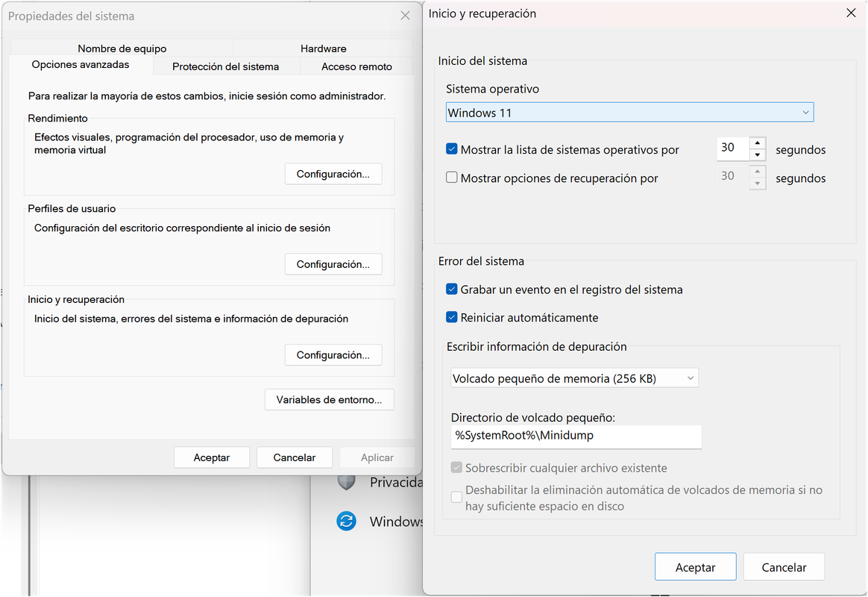Click the Windows item beside the sync icon
The height and width of the screenshot is (597, 868).
click(396, 522)
